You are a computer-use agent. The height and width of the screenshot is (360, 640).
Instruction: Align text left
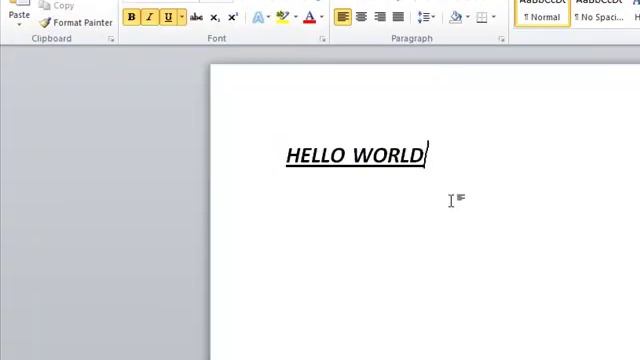[x=343, y=17]
